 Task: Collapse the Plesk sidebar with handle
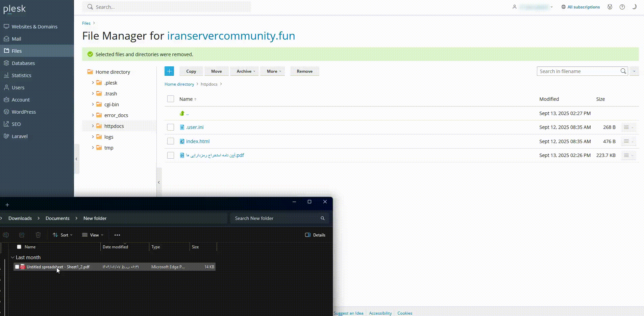(77, 159)
